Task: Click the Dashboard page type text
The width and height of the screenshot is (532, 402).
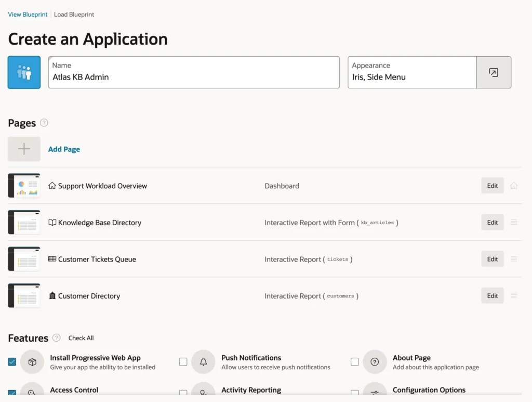Action: point(282,186)
